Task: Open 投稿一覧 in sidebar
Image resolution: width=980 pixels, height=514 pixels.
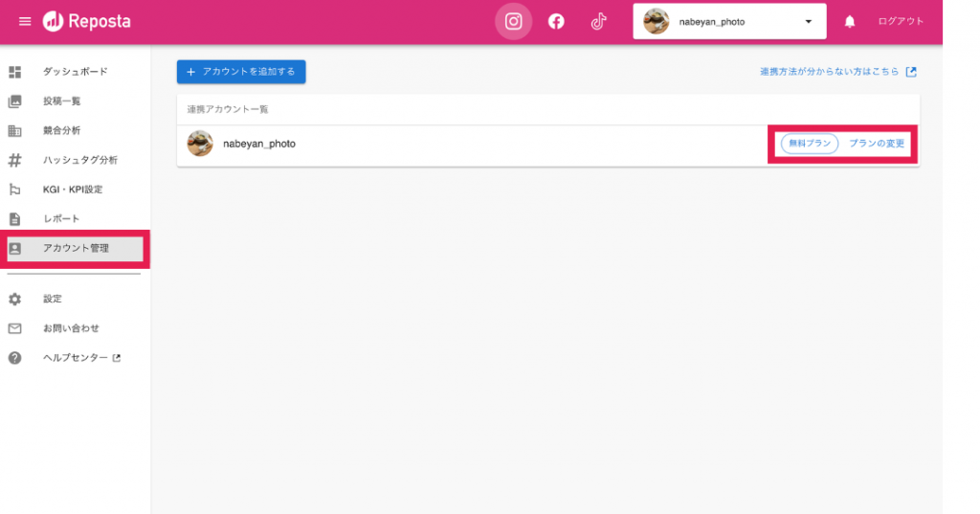Action: [62, 101]
